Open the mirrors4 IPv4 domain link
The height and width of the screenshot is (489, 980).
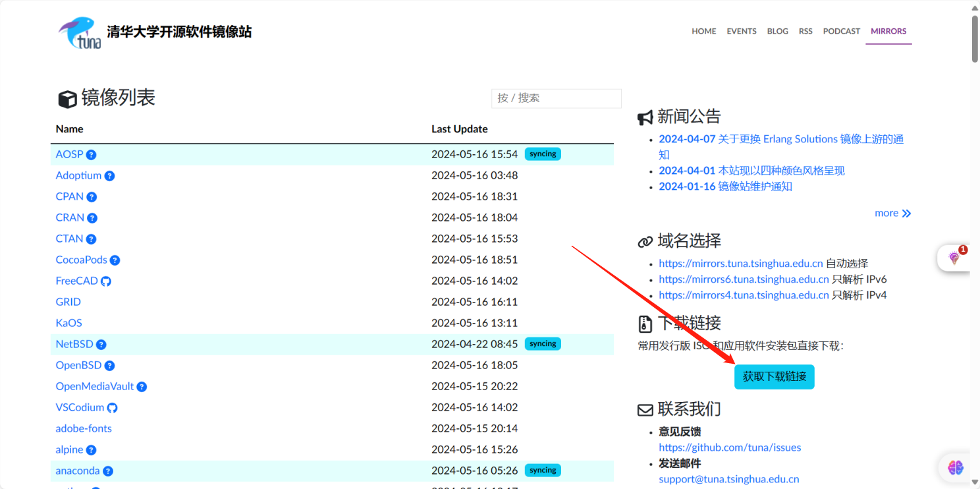point(744,295)
